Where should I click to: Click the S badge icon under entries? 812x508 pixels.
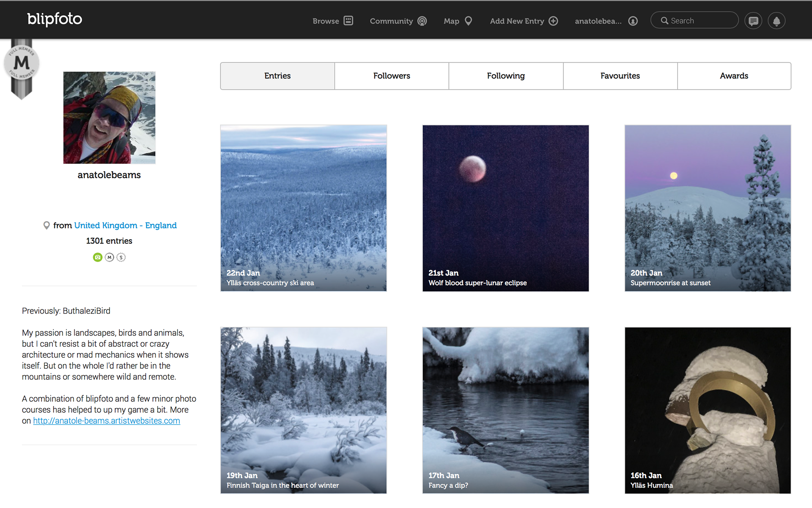[x=121, y=257]
